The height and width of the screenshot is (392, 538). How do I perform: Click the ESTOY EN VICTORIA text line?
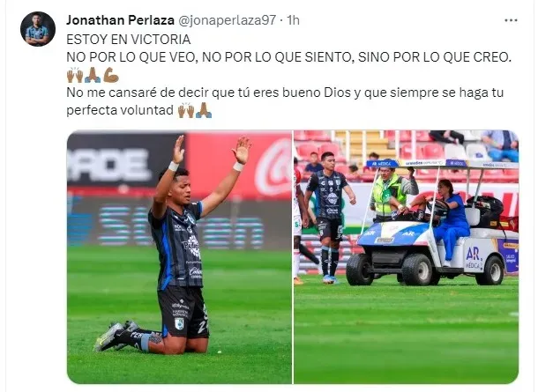tap(128, 40)
